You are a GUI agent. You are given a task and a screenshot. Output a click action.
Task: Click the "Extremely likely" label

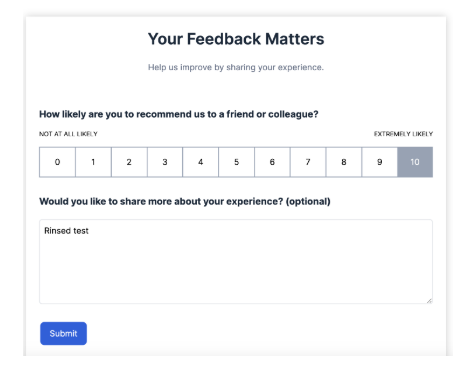[403, 134]
